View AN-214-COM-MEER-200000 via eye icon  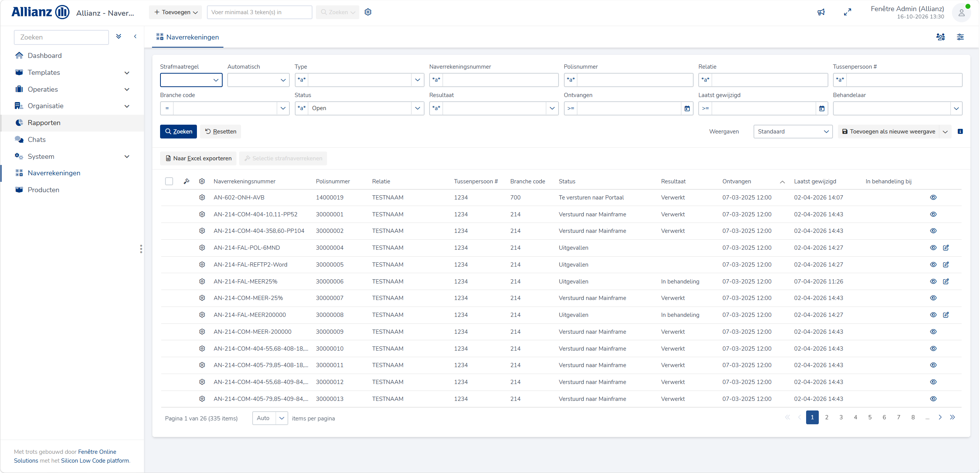point(933,332)
